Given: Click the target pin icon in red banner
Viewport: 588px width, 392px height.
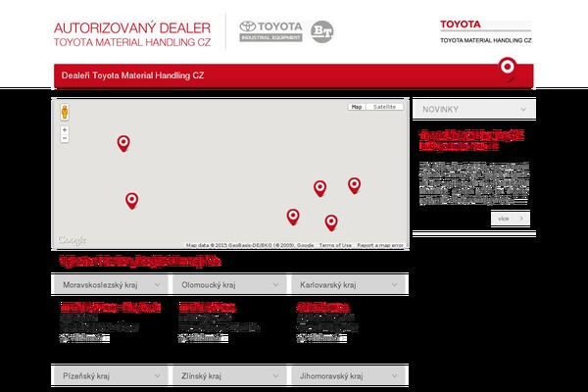Looking at the screenshot, I should [508, 69].
